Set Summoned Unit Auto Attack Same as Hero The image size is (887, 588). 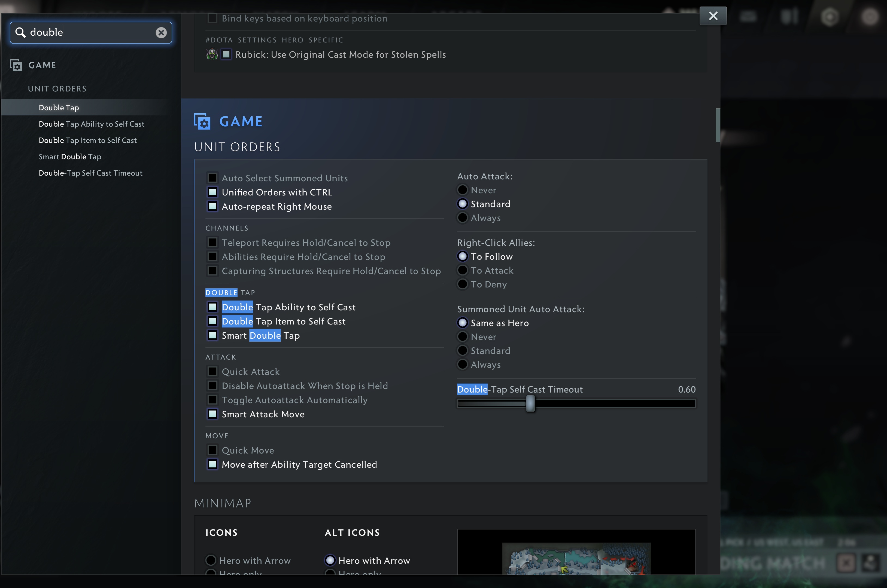pos(463,323)
